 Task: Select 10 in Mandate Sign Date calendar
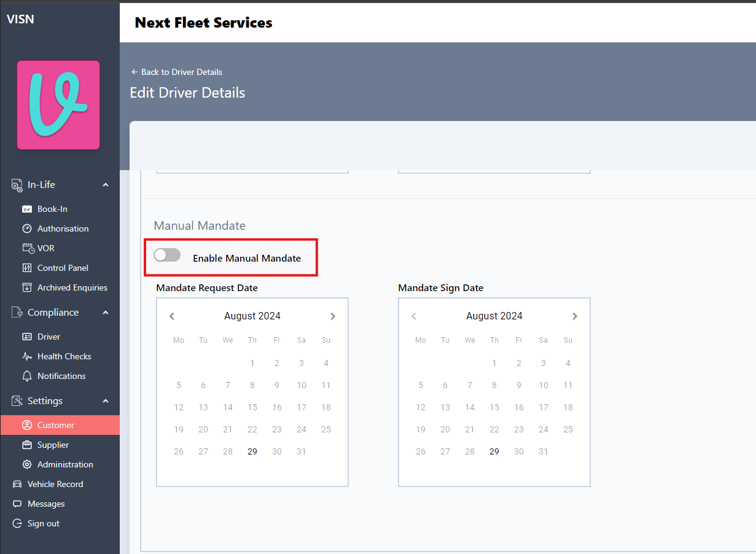pyautogui.click(x=544, y=385)
